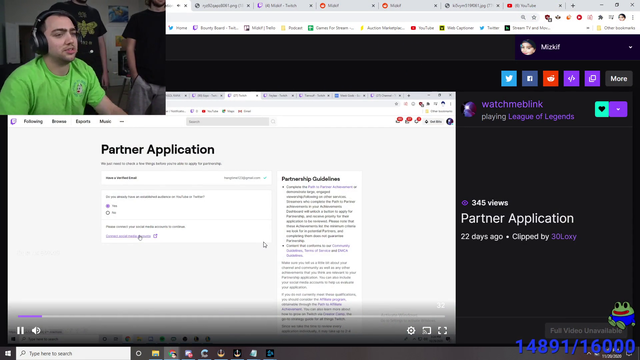Open the Auction Marketplace bookmark

(382, 28)
